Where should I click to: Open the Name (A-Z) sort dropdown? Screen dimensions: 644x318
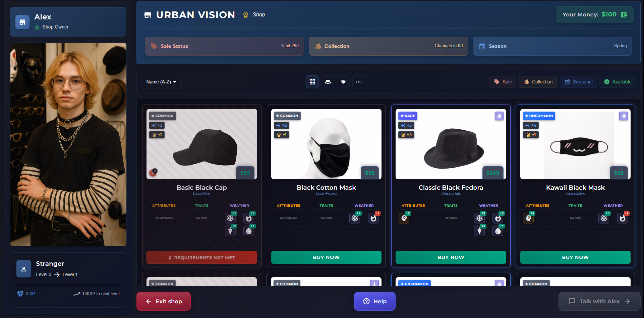161,82
